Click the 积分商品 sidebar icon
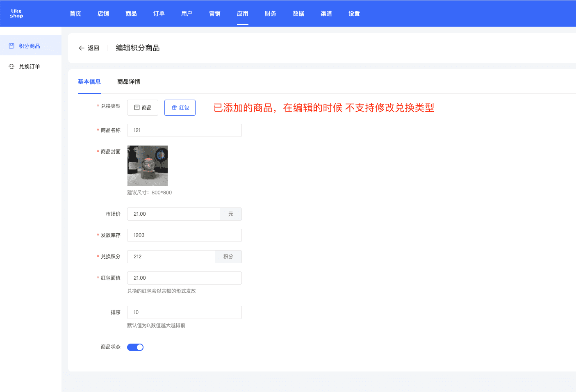576x392 pixels. tap(11, 46)
